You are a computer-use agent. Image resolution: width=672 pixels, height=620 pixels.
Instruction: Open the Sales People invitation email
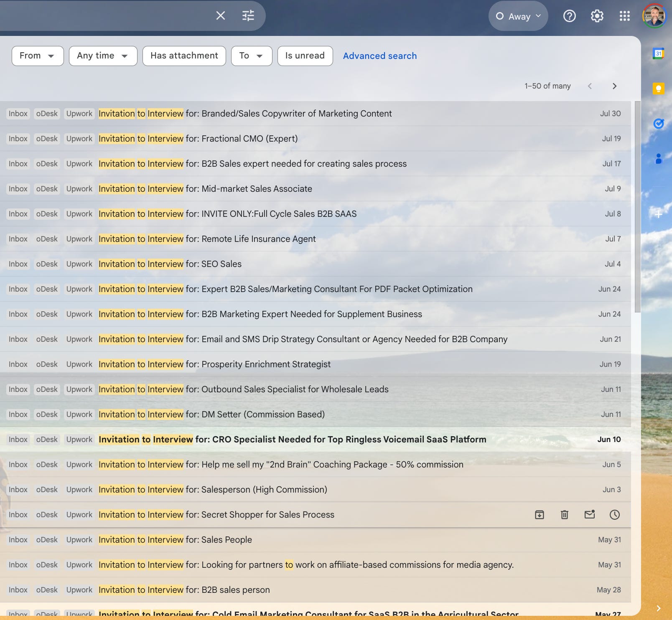tap(316, 540)
